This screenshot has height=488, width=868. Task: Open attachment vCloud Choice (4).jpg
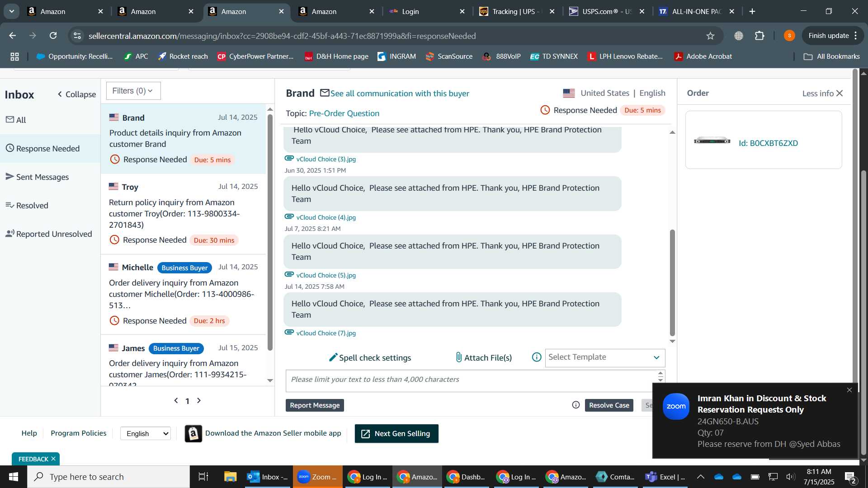[x=326, y=217]
